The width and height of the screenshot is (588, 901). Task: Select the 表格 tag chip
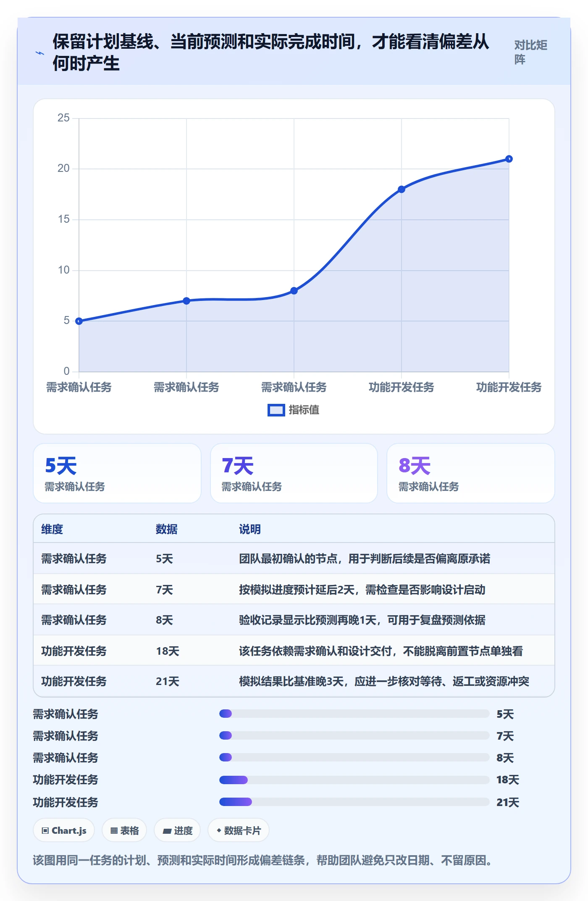(x=124, y=830)
